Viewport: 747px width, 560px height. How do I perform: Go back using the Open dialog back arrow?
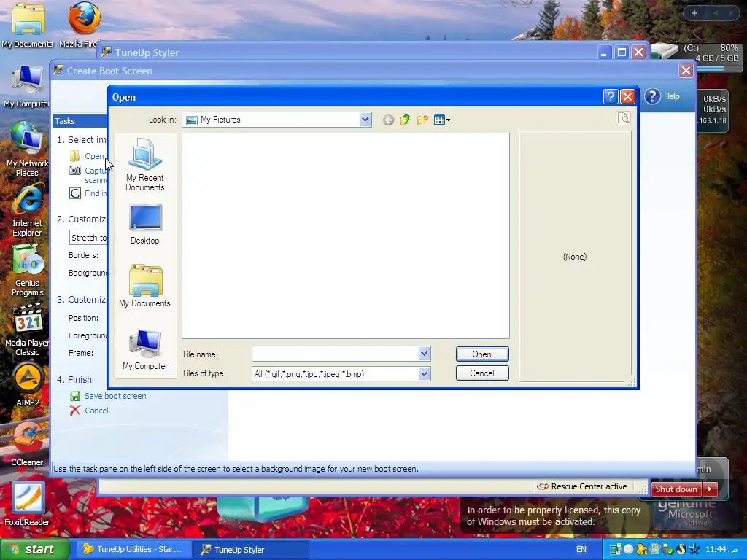point(388,120)
